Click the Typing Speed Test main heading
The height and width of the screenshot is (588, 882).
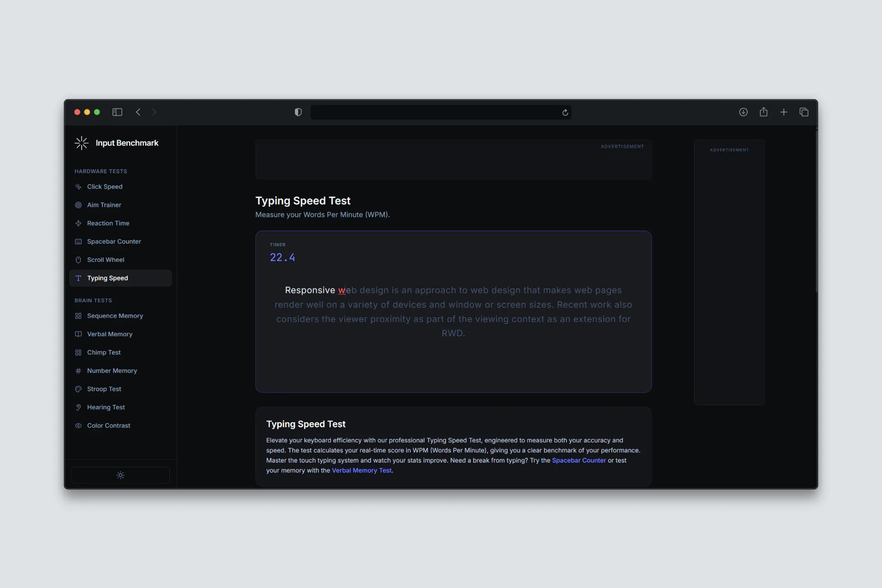tap(303, 201)
